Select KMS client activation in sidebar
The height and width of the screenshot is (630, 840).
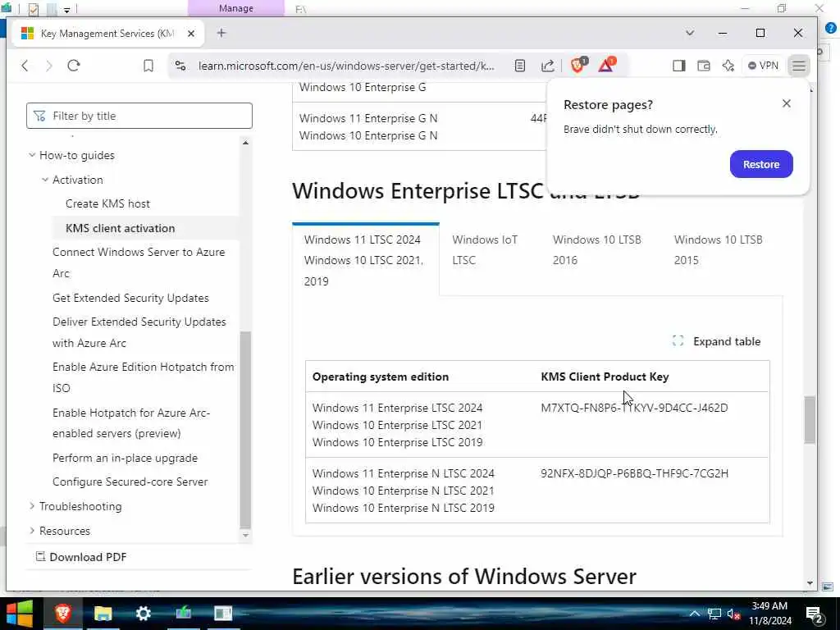tap(120, 228)
